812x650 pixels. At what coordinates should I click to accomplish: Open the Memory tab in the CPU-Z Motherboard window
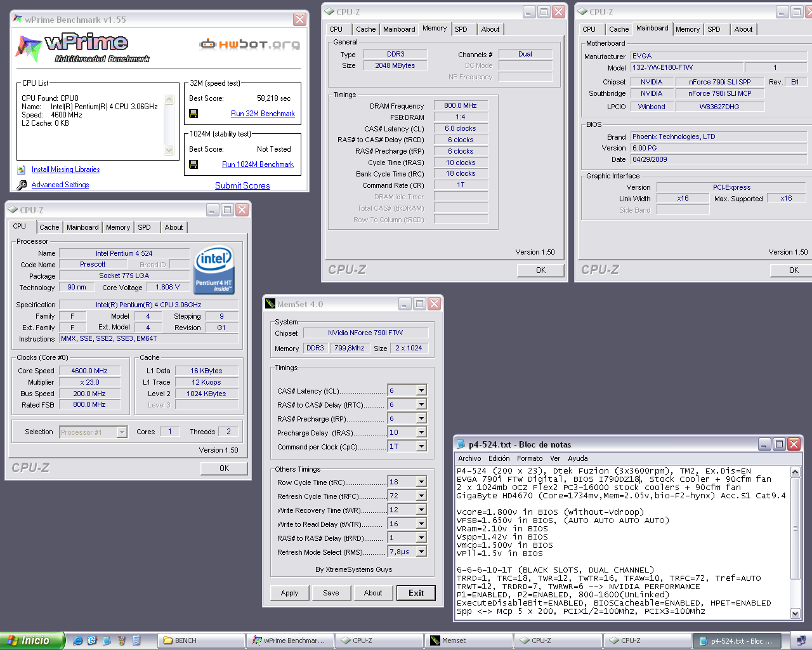[688, 29]
